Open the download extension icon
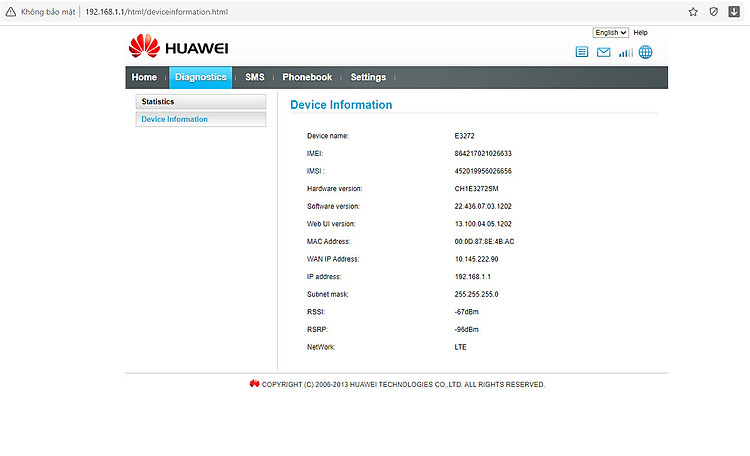 734,11
